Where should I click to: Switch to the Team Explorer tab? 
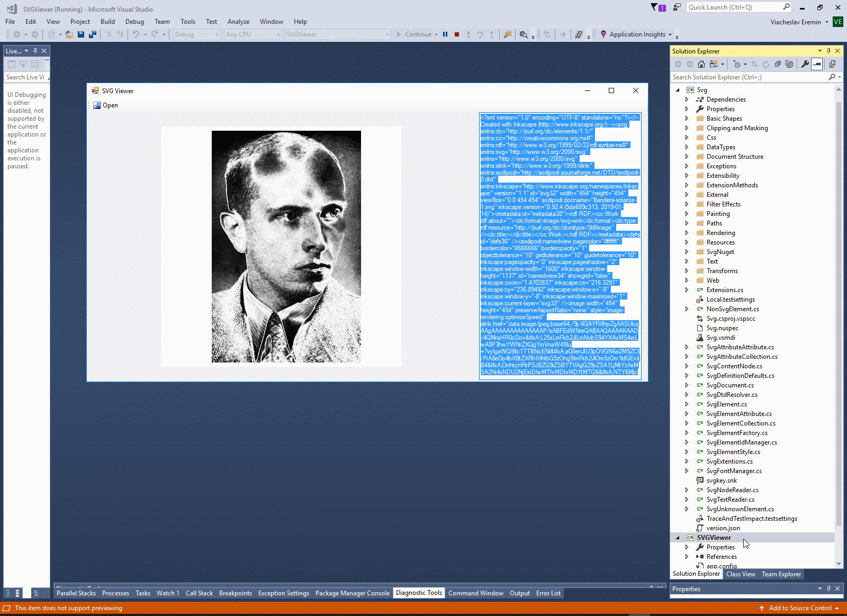click(781, 574)
